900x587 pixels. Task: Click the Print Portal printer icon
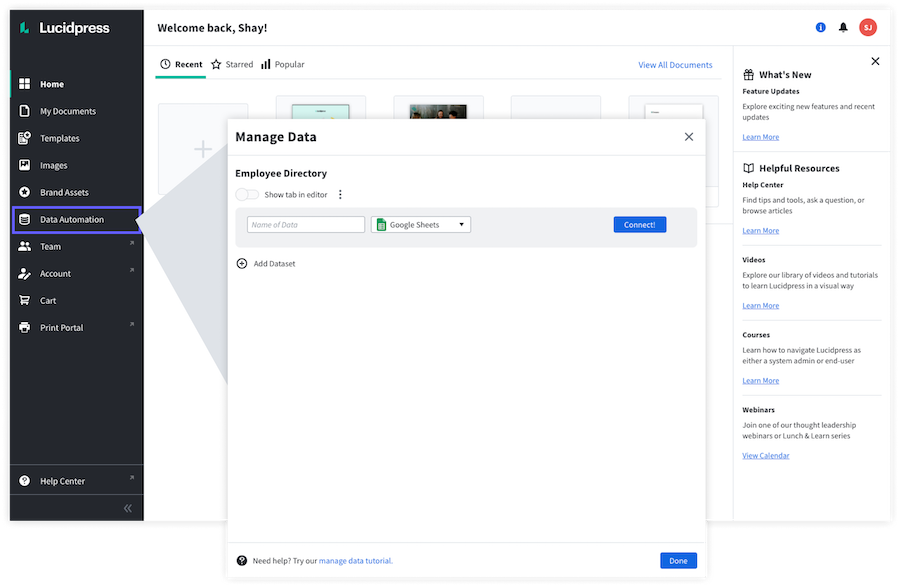(24, 327)
